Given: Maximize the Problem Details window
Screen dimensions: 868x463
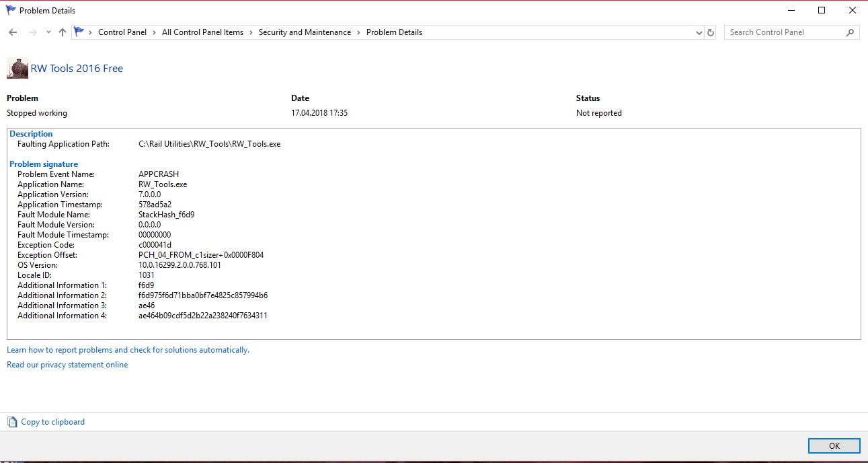Looking at the screenshot, I should [x=822, y=11].
